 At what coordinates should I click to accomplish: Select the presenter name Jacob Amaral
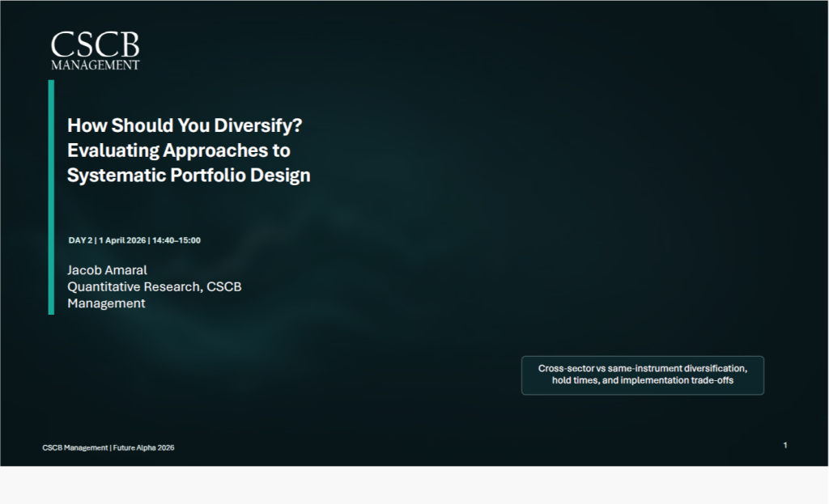tap(107, 269)
